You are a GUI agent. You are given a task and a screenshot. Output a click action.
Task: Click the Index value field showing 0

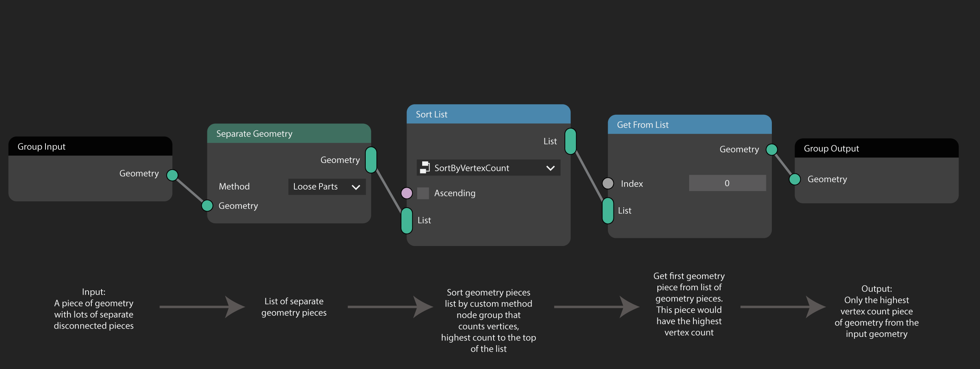point(727,183)
